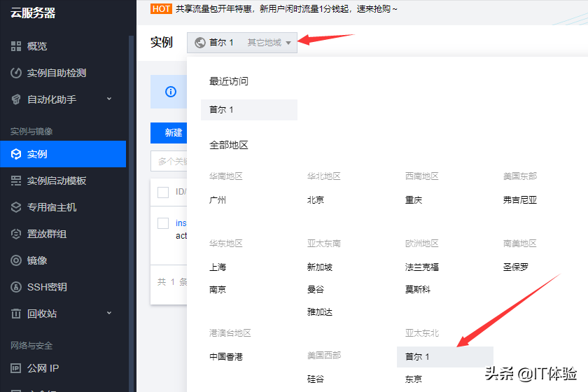Click the keyword search input field
This screenshot has height=392, width=588.
pos(169,161)
